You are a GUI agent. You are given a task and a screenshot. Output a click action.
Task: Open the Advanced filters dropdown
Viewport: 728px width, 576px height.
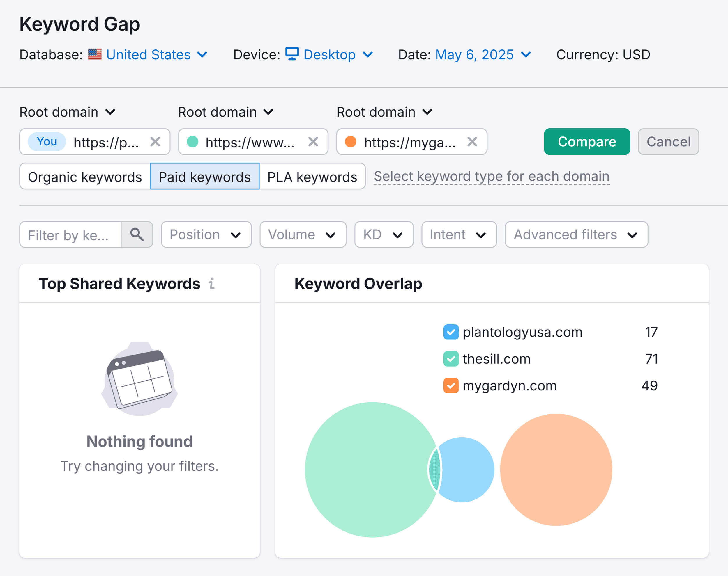pyautogui.click(x=576, y=235)
